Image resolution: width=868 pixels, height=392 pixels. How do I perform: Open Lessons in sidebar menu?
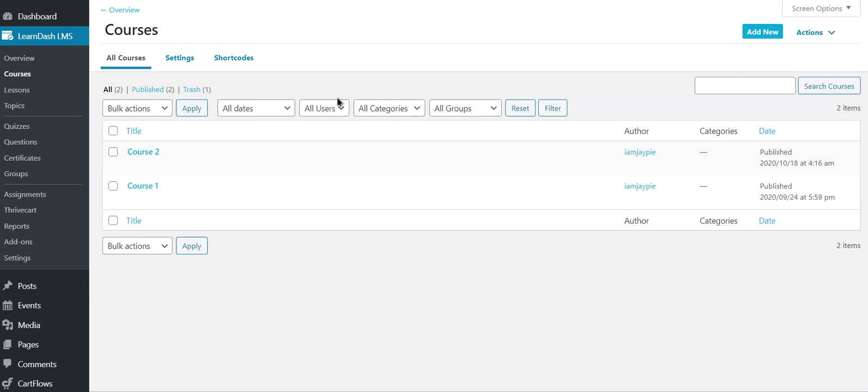pyautogui.click(x=17, y=90)
